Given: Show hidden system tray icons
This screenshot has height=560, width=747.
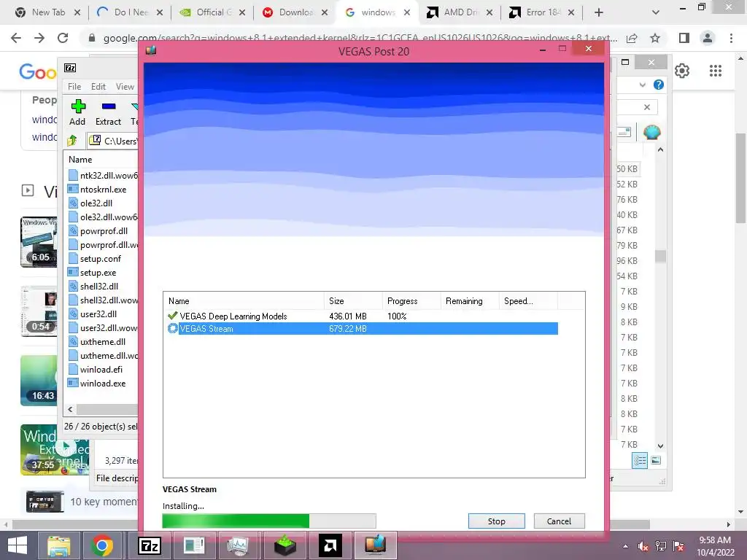Looking at the screenshot, I should coord(625,546).
